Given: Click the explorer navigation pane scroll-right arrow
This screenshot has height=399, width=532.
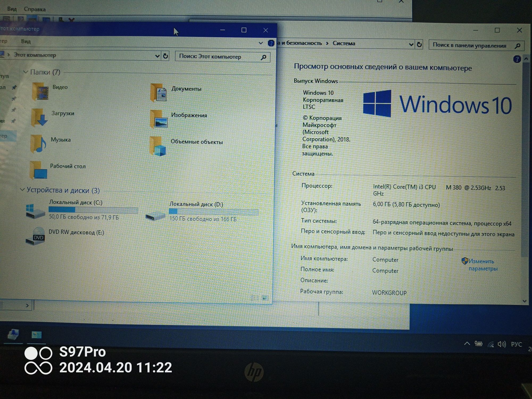Looking at the screenshot, I should click(27, 305).
